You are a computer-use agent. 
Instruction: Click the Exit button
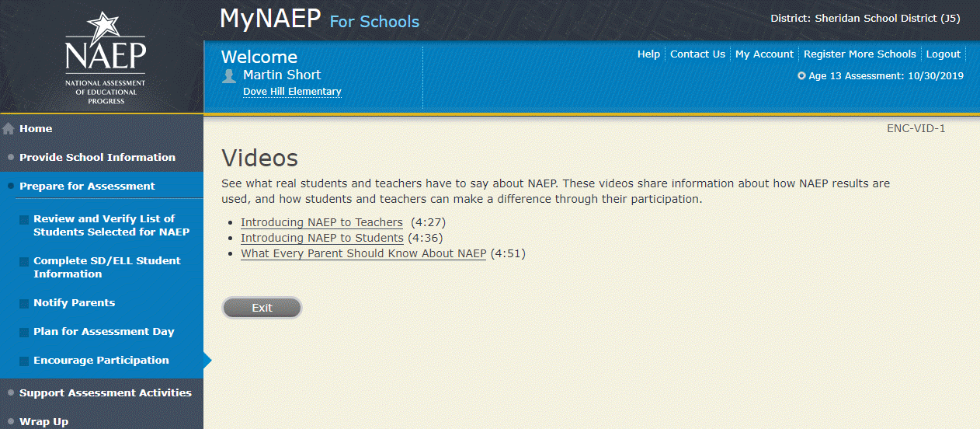(x=262, y=308)
